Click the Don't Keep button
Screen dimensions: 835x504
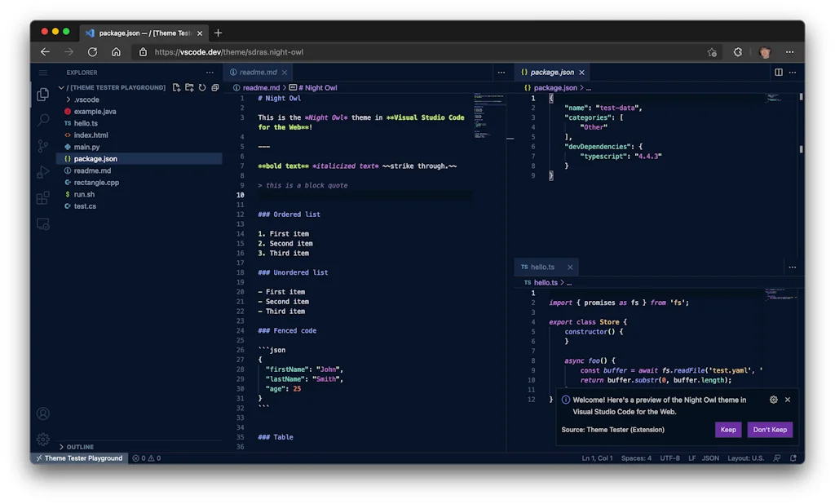pyautogui.click(x=770, y=429)
